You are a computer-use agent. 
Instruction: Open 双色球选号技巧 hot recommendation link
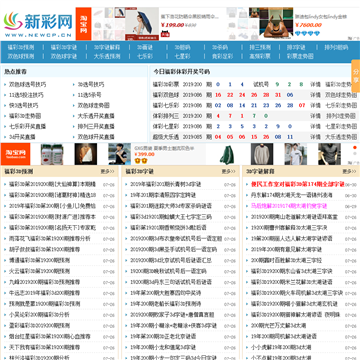tap(27, 84)
